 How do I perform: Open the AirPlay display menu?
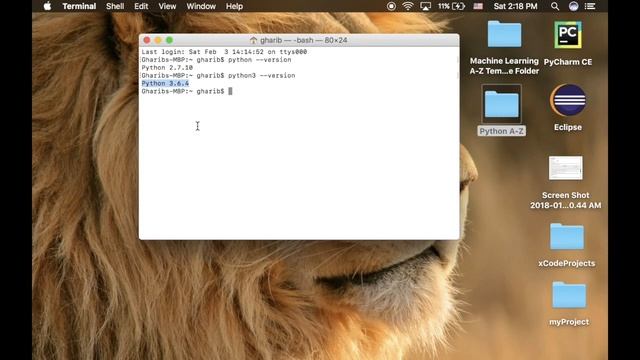pos(425,6)
